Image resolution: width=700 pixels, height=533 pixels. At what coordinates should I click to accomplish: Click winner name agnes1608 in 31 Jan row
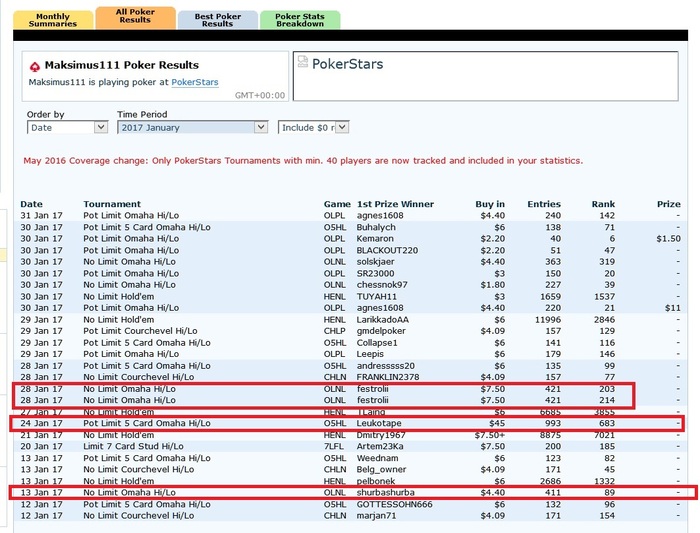click(382, 215)
